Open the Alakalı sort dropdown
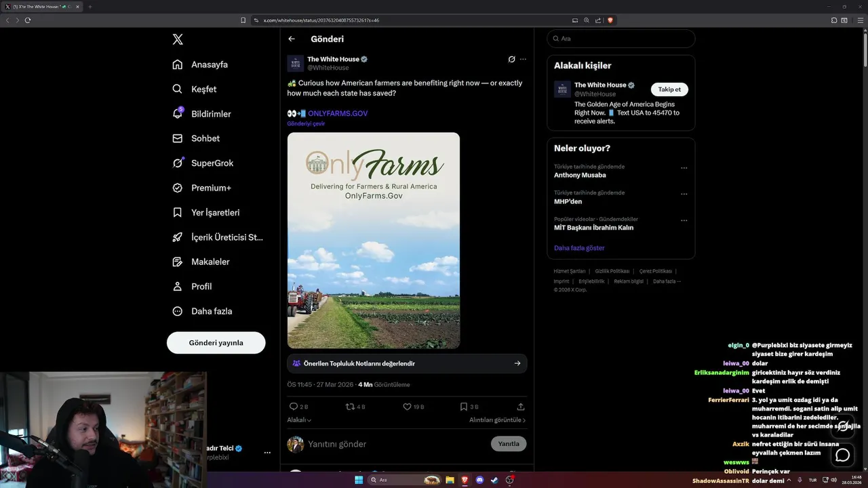 click(299, 420)
